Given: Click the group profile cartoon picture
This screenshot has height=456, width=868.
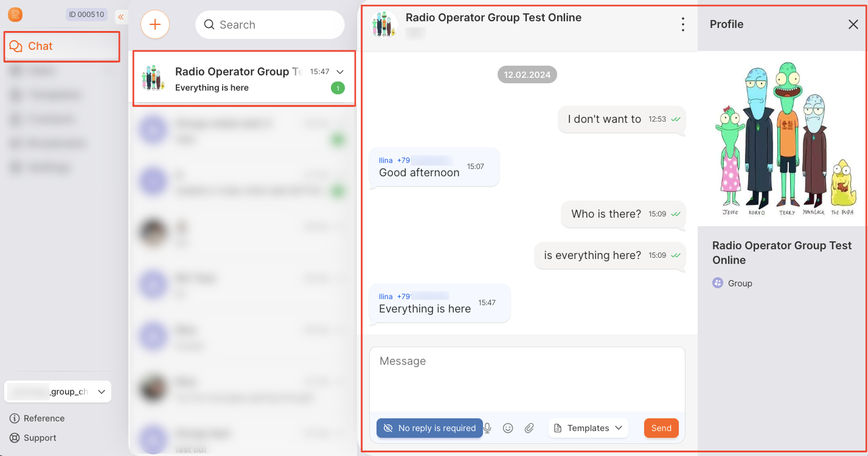Looking at the screenshot, I should [x=782, y=139].
